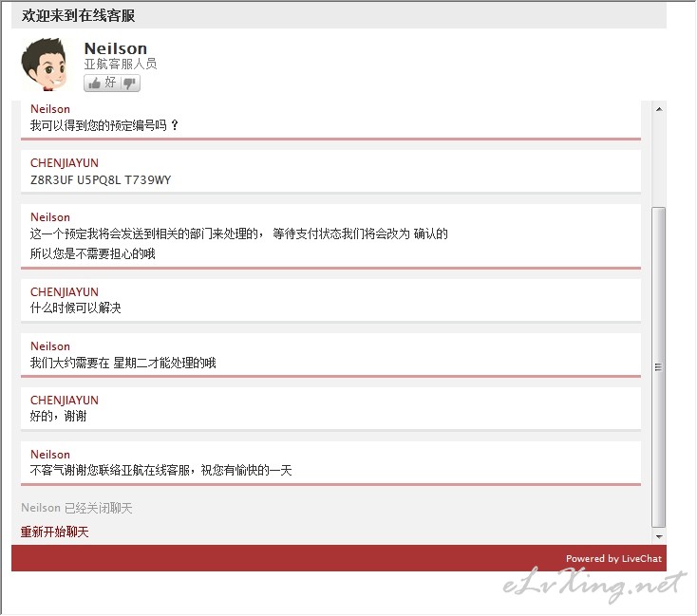Click the agent name Neilson in header
The height and width of the screenshot is (616, 697).
coord(116,48)
